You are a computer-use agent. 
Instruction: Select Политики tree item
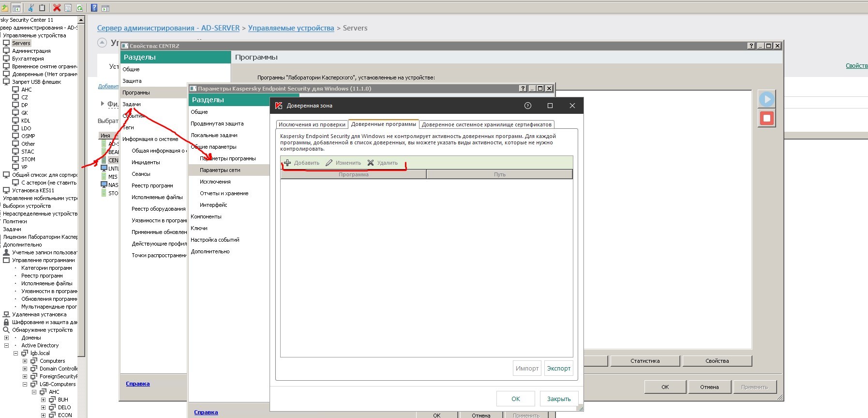(15, 221)
